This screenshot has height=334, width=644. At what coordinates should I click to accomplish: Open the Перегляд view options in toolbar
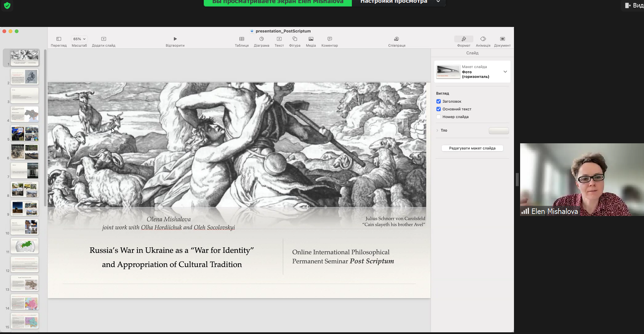pos(59,39)
